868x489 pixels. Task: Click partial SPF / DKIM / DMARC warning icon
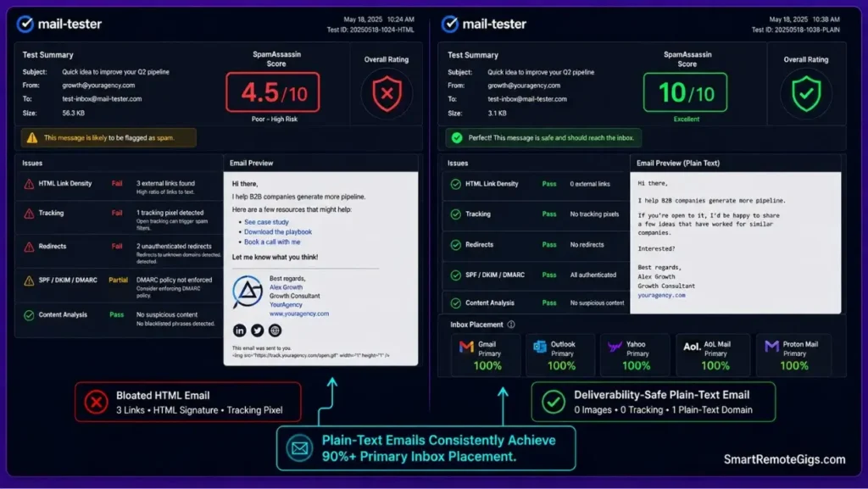click(29, 281)
